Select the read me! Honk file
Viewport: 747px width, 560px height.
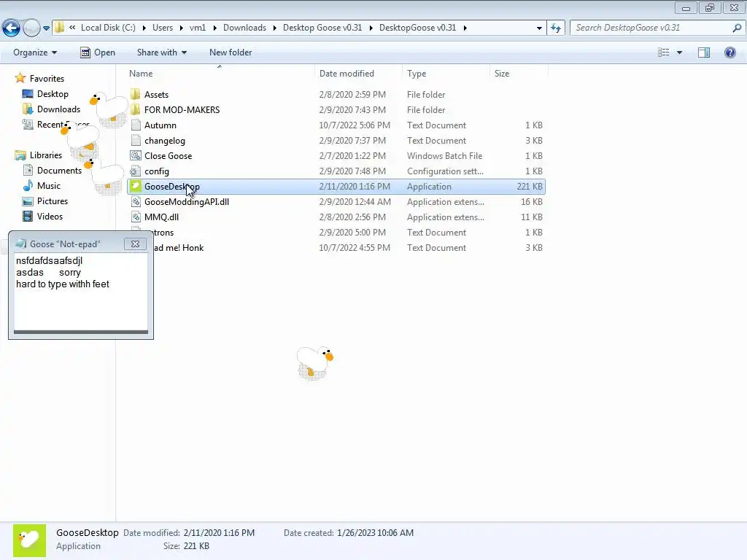(x=179, y=248)
